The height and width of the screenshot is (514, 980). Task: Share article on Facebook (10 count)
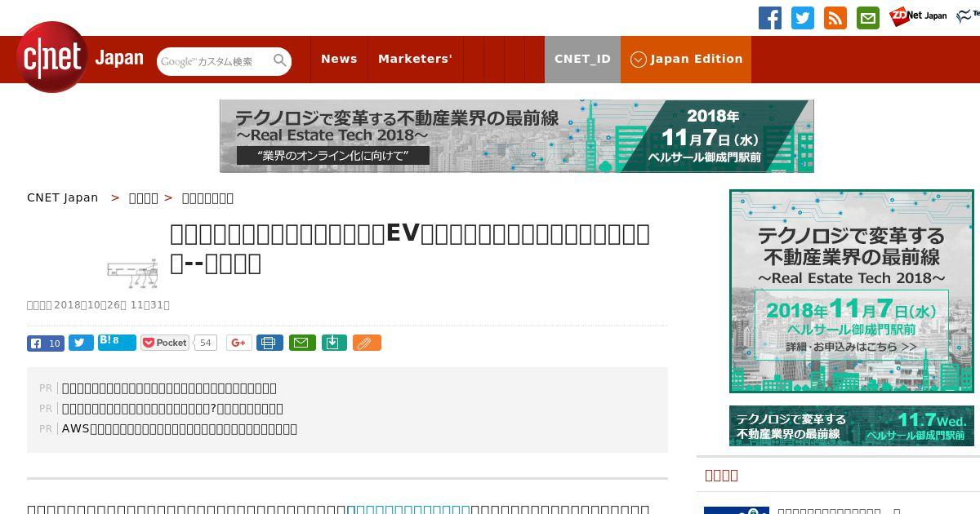point(46,343)
